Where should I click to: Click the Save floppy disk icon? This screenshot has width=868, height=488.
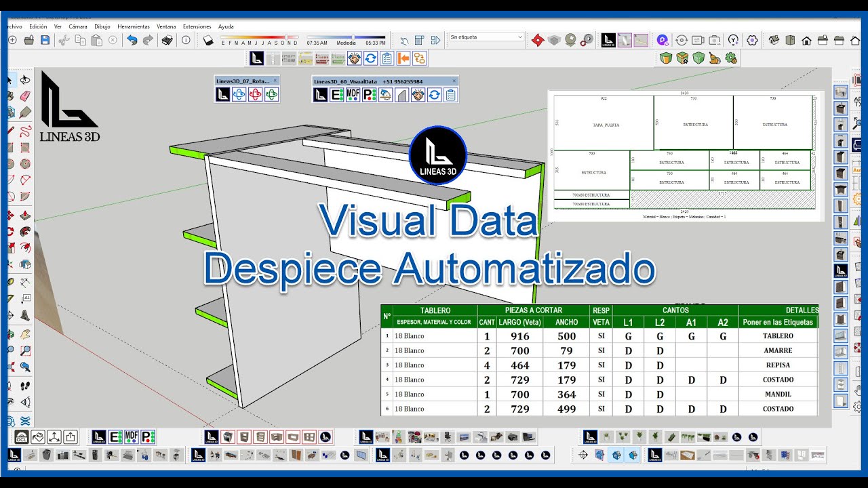[45, 40]
